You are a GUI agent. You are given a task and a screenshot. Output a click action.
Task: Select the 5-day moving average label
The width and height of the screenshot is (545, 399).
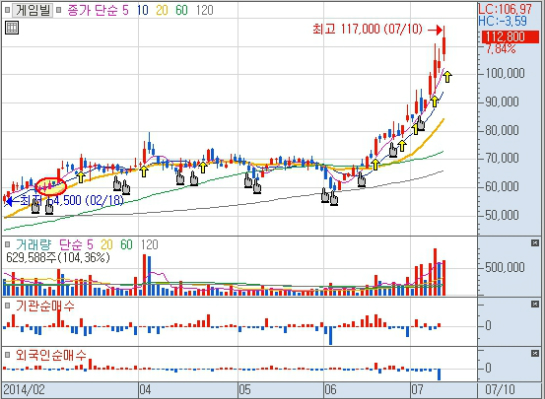pos(125,10)
